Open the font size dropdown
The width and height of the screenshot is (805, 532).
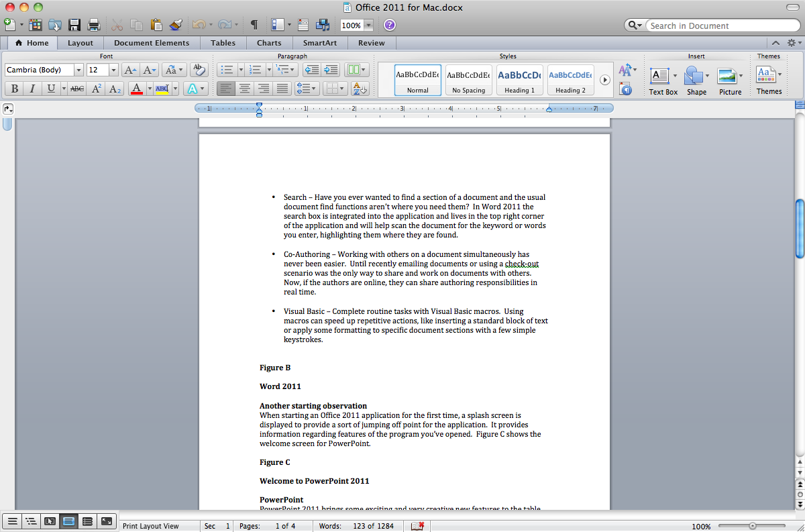(113, 70)
